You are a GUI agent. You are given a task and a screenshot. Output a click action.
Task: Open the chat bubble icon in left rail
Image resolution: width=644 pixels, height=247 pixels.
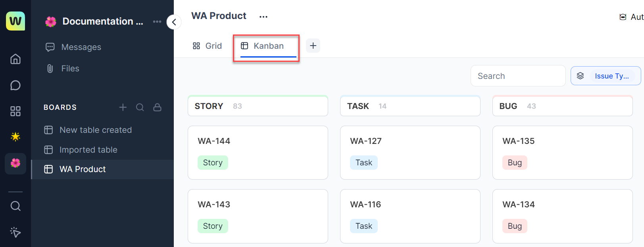click(15, 85)
